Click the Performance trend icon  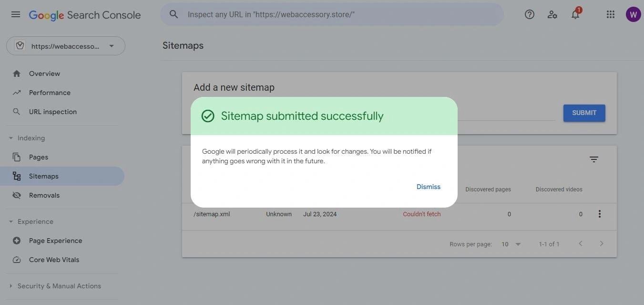[x=17, y=93]
